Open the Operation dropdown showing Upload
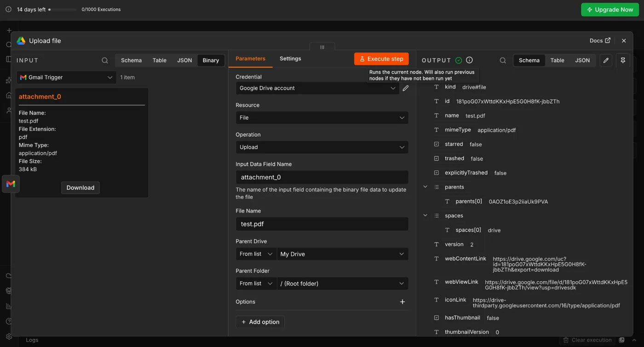 (x=322, y=147)
